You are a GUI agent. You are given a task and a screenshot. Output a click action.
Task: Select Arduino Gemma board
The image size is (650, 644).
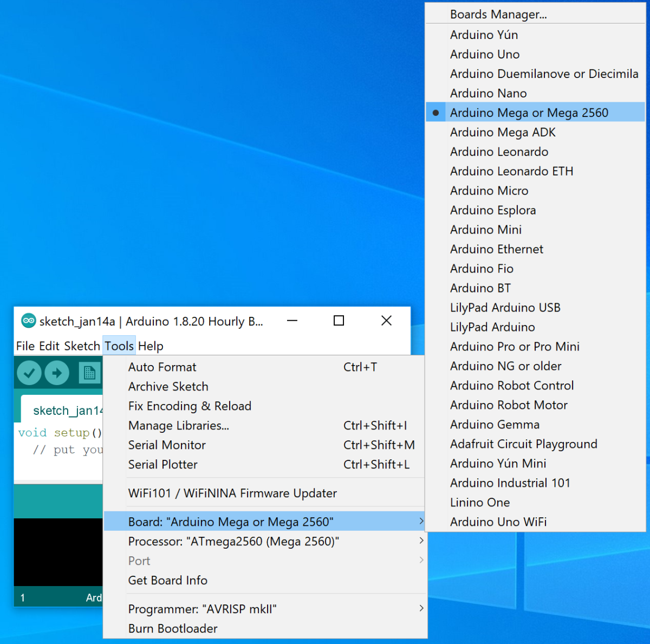(535, 425)
